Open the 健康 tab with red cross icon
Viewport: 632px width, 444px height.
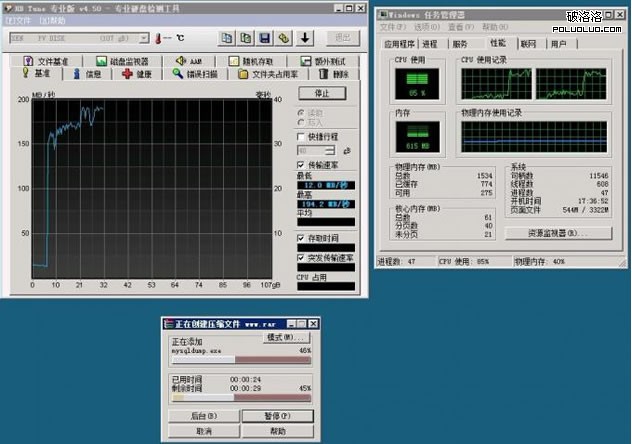tap(137, 74)
